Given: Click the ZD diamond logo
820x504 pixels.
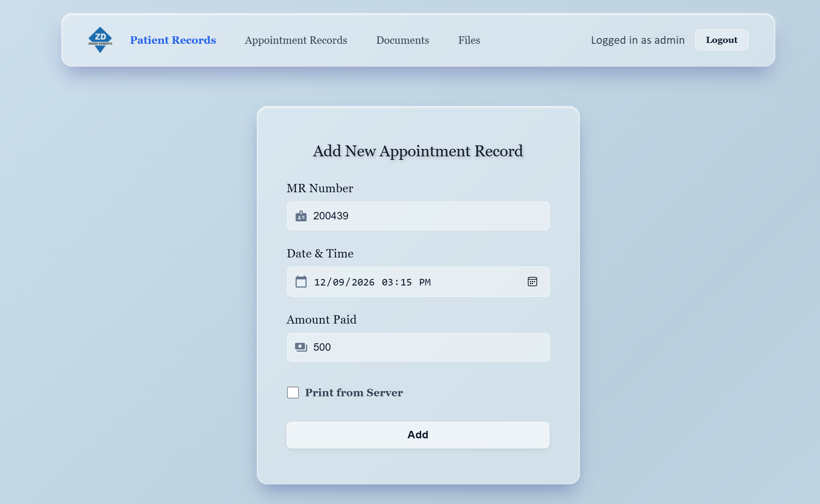Looking at the screenshot, I should (100, 40).
